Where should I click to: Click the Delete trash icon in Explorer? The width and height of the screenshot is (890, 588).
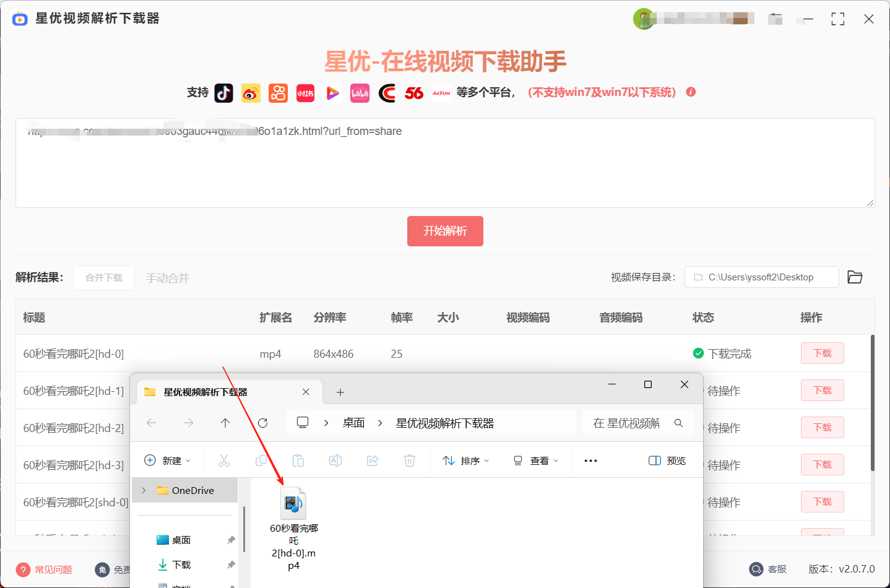[x=410, y=460]
